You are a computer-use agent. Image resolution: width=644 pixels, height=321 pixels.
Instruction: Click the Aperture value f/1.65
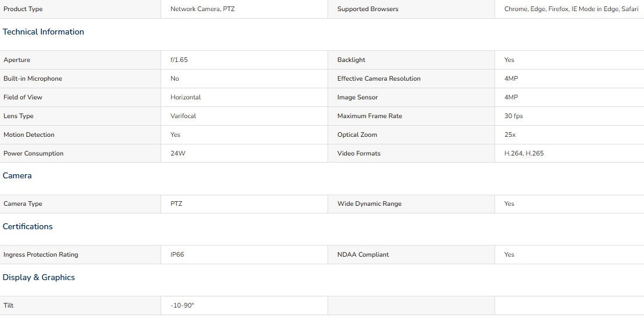coord(179,60)
